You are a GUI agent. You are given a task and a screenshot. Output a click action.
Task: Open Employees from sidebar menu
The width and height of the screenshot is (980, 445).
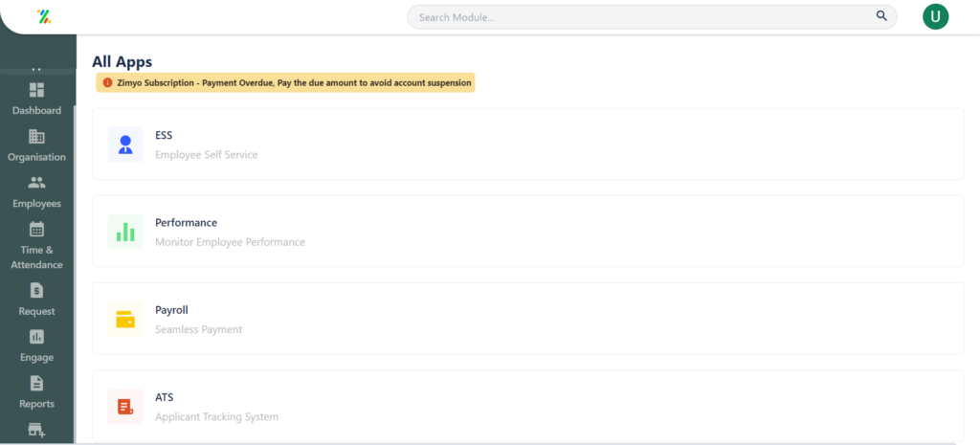[x=37, y=204]
